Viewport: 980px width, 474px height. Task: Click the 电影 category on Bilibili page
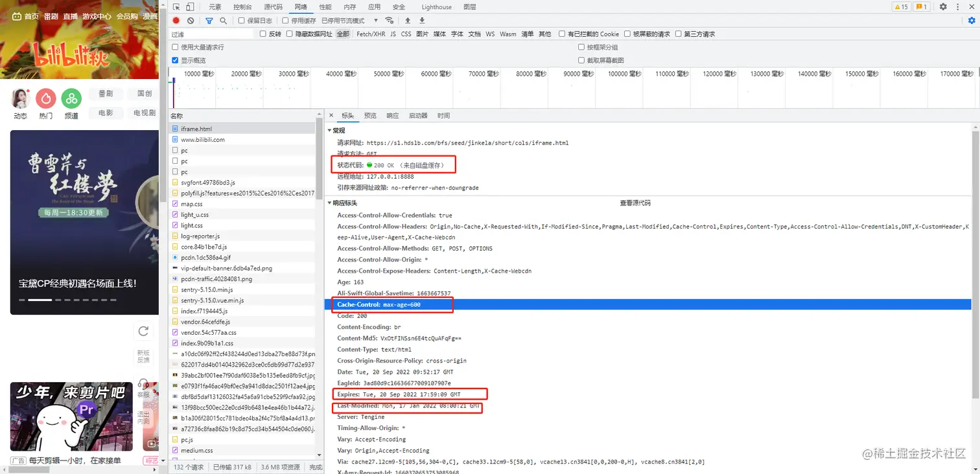pos(106,113)
